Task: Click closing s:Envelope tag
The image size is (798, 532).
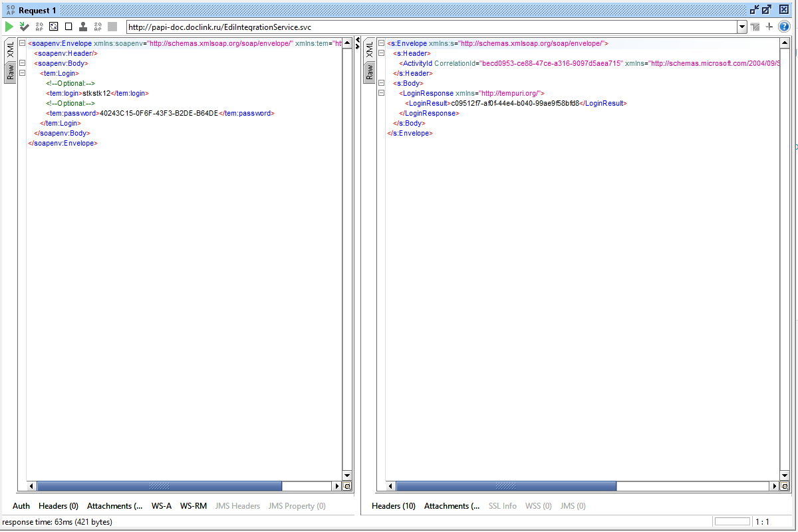Action: tap(410, 133)
